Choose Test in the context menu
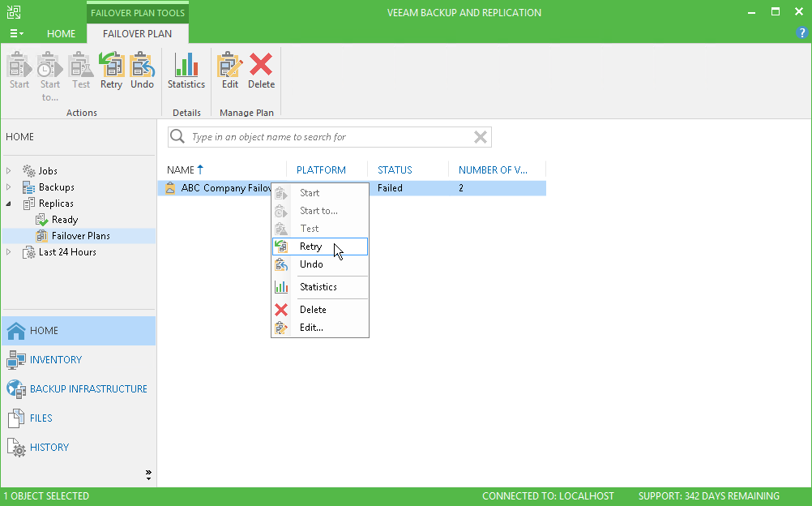Image resolution: width=812 pixels, height=506 pixels. coord(320,229)
